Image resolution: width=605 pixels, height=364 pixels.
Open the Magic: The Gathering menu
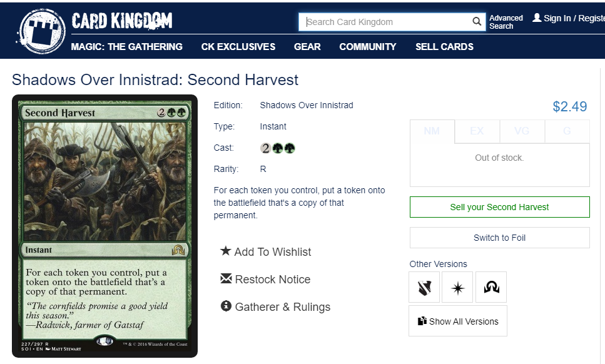click(x=127, y=47)
